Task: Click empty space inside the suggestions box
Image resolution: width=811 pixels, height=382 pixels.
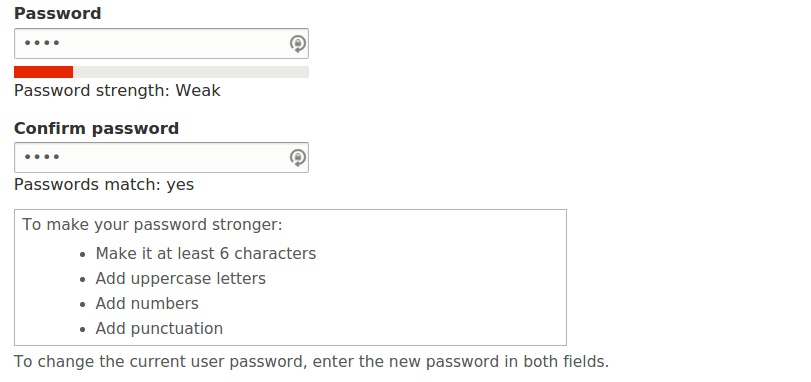Action: click(440, 289)
